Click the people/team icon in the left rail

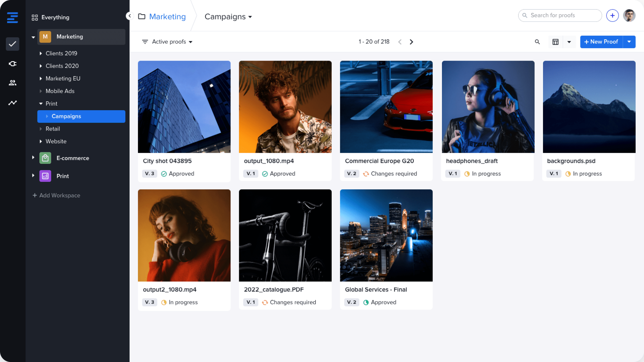tap(12, 83)
